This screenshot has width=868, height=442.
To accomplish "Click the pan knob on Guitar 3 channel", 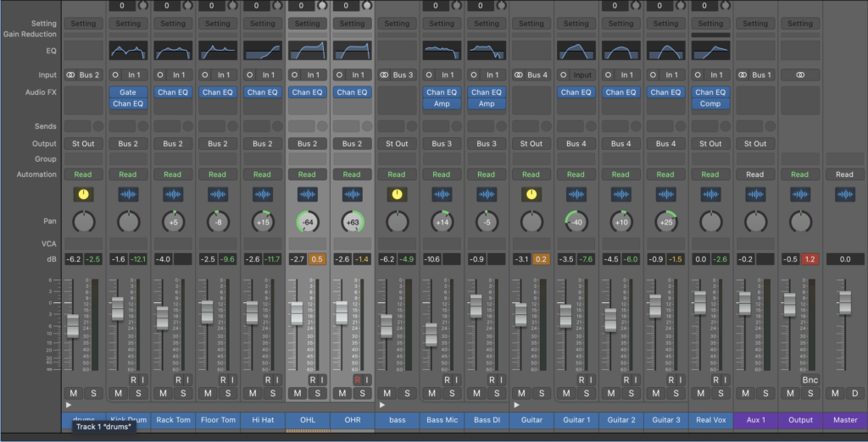I will click(666, 222).
